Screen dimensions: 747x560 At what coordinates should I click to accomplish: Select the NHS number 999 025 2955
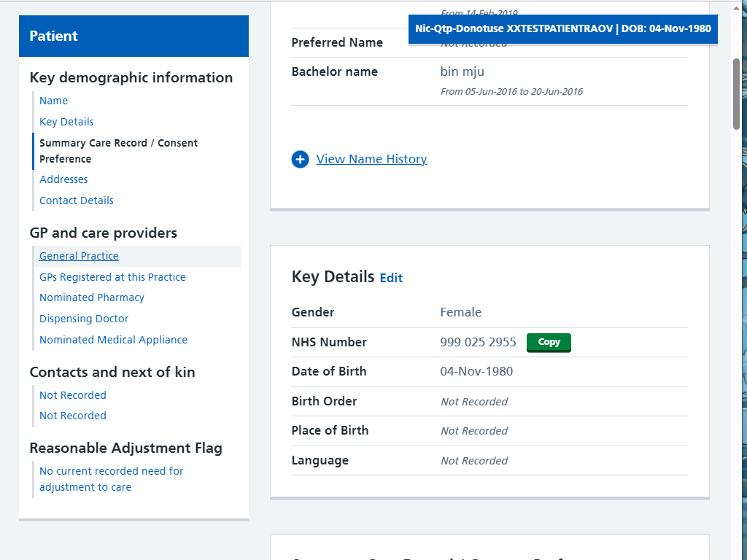[478, 343]
